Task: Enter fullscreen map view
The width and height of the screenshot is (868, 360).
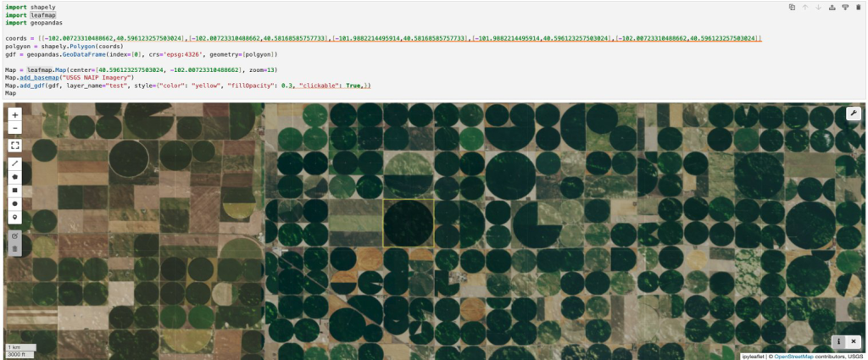Action: coord(14,146)
